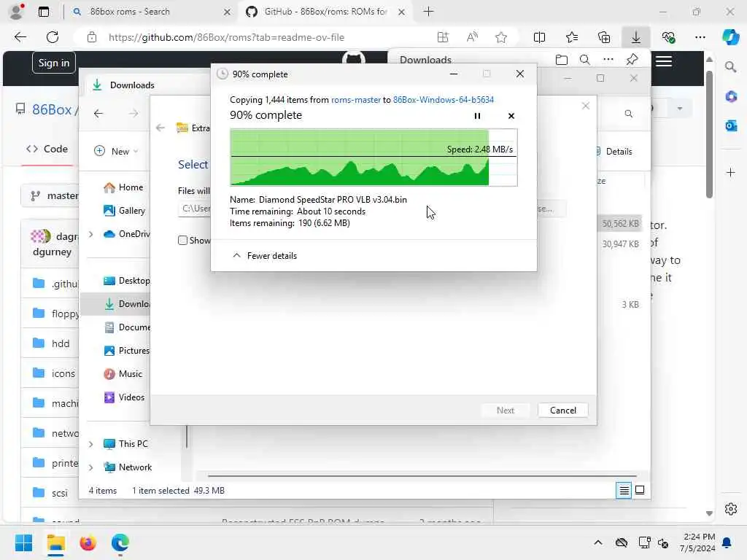Open downloads folder from Downloads flyout
The image size is (747, 560).
pyautogui.click(x=562, y=60)
